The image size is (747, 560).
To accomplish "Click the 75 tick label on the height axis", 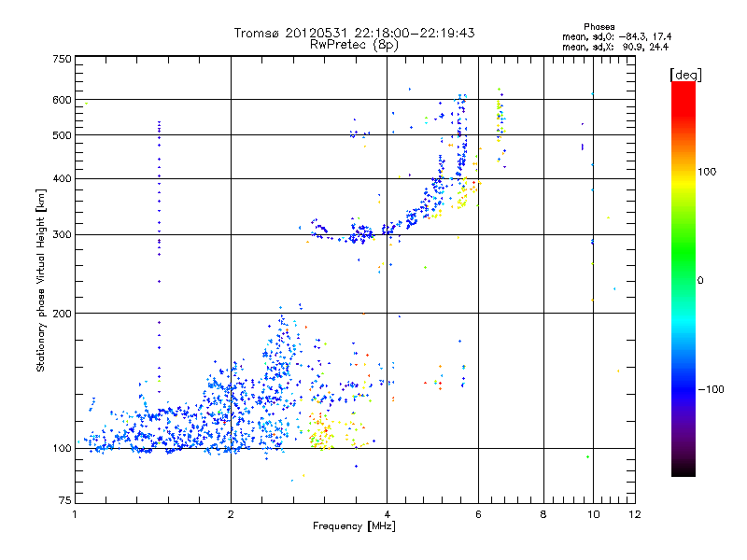I will tap(65, 500).
